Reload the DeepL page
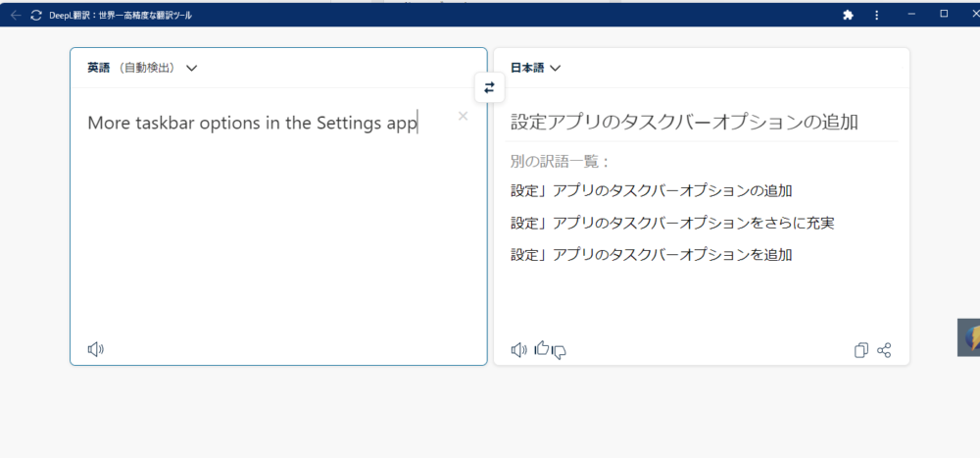 36,15
